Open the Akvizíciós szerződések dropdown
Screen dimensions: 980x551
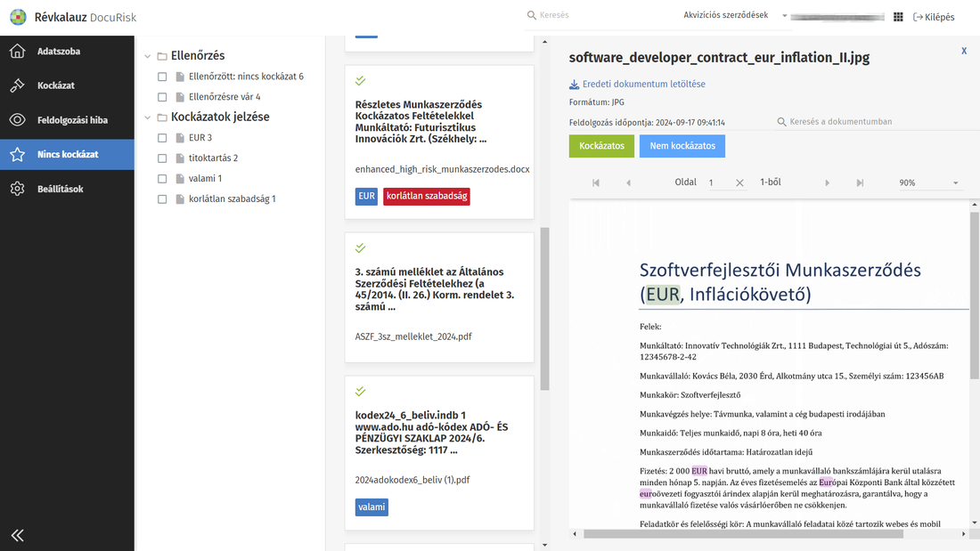(x=735, y=16)
